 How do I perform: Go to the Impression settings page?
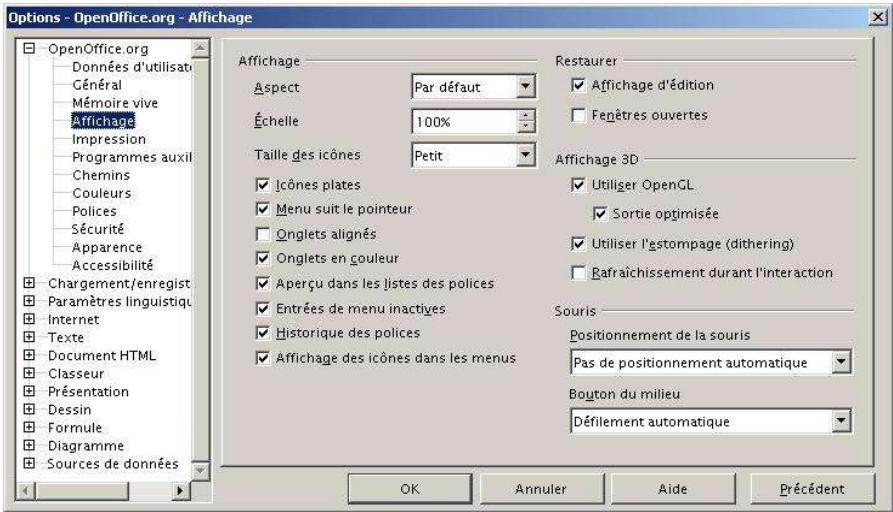109,139
